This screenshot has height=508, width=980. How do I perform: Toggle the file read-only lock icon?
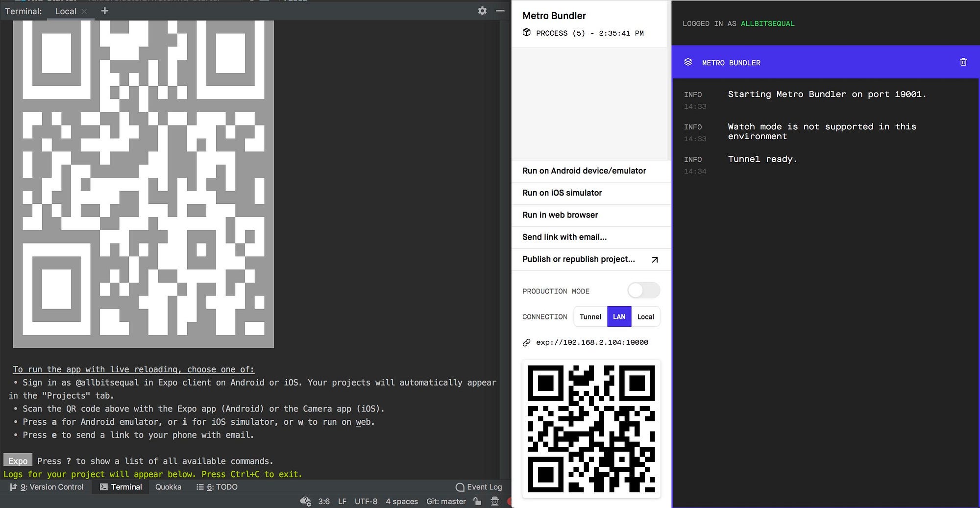coord(477,501)
